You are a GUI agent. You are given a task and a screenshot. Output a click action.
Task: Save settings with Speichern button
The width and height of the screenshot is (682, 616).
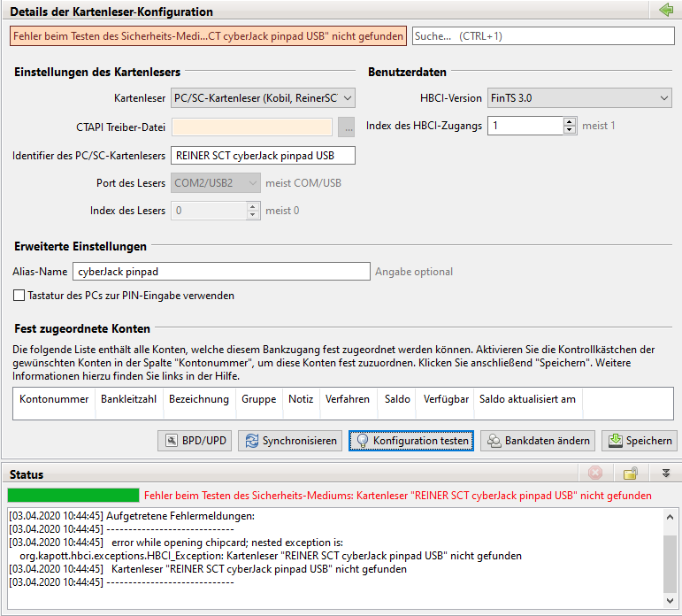pos(639,441)
